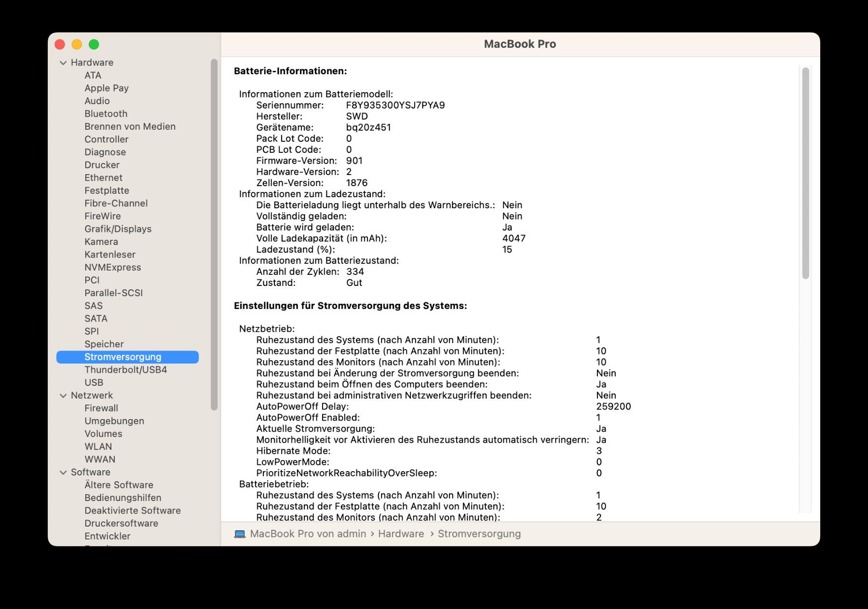Click the Hersteller value SWD

click(357, 116)
